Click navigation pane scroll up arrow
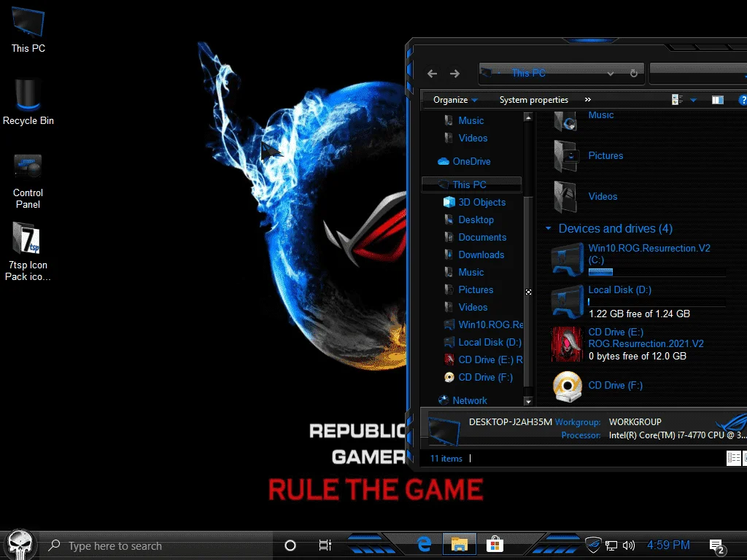 click(528, 117)
